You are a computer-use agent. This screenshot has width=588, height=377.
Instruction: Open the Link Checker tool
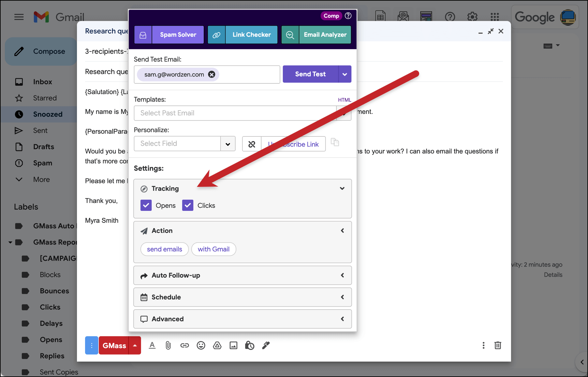[x=251, y=35]
